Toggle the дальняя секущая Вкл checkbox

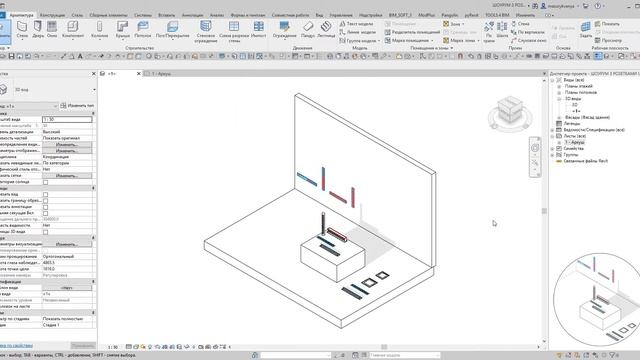click(45, 213)
